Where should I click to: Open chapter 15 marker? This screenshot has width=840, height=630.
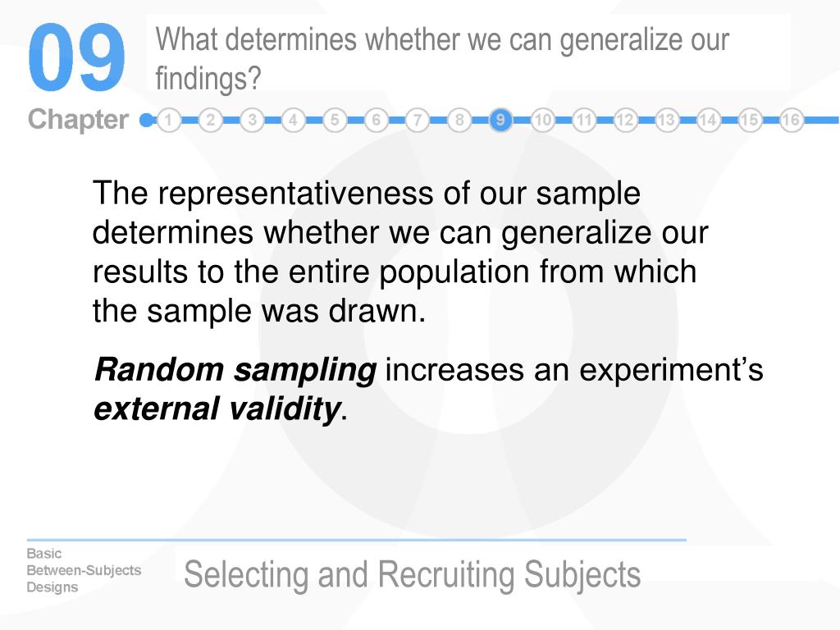750,120
